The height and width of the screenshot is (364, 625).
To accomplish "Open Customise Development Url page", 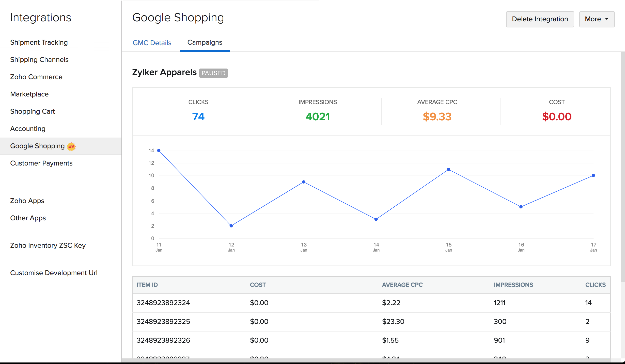I will [54, 273].
